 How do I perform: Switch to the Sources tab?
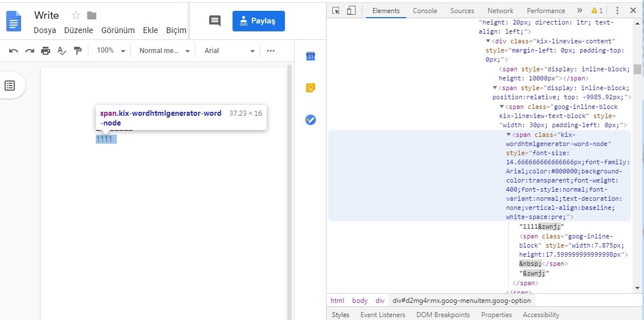(x=462, y=11)
